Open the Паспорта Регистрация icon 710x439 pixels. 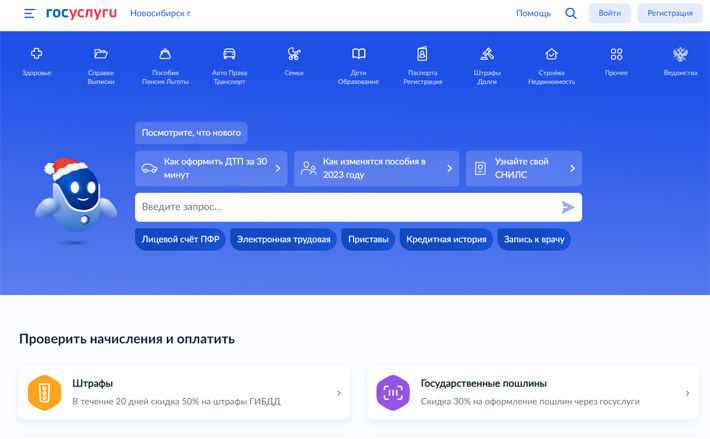(x=422, y=54)
